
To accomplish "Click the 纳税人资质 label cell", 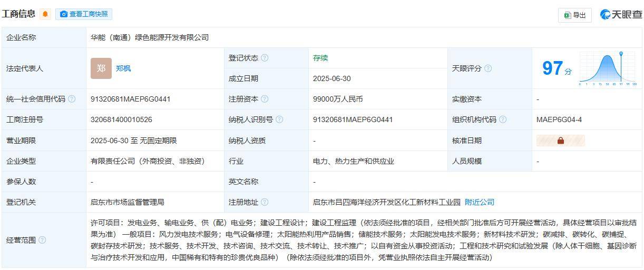I will (x=266, y=141).
